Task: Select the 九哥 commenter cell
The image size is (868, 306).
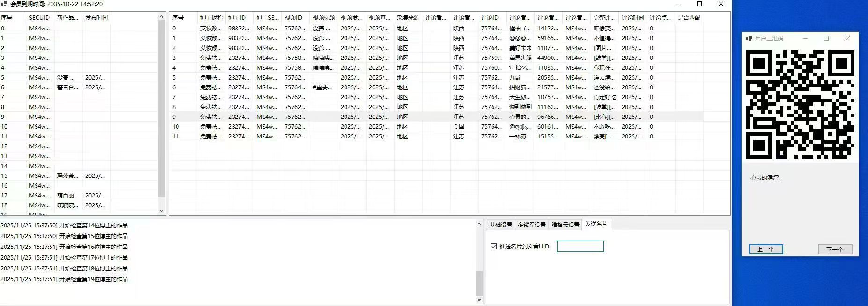Action: point(521,78)
